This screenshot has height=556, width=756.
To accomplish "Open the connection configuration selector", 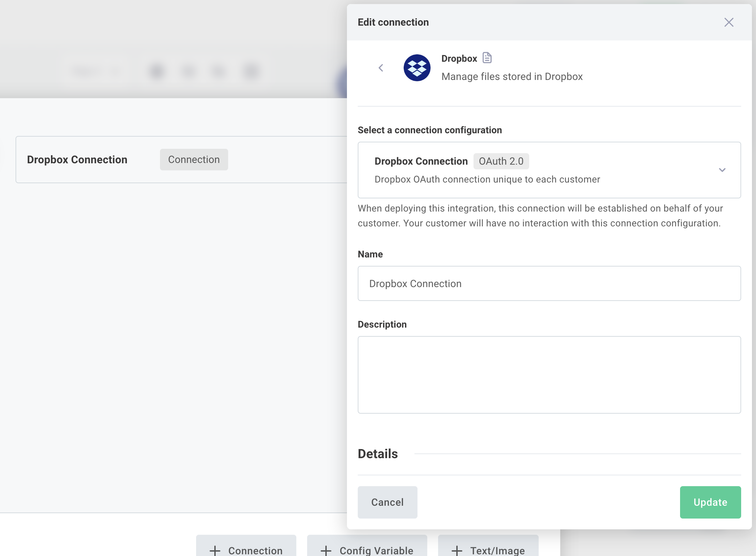I will point(549,170).
